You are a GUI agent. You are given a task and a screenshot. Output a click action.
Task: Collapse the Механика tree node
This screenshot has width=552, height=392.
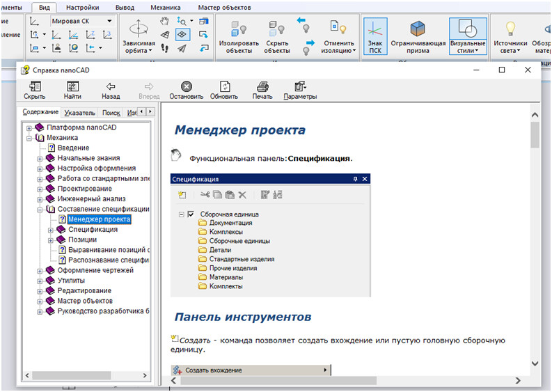(29, 138)
